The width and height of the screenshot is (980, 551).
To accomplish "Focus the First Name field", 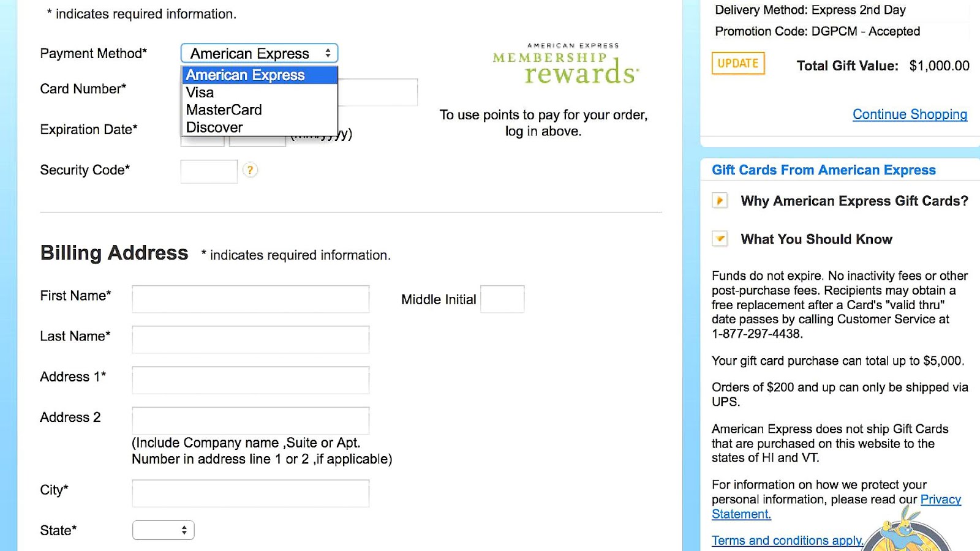I will pyautogui.click(x=251, y=299).
